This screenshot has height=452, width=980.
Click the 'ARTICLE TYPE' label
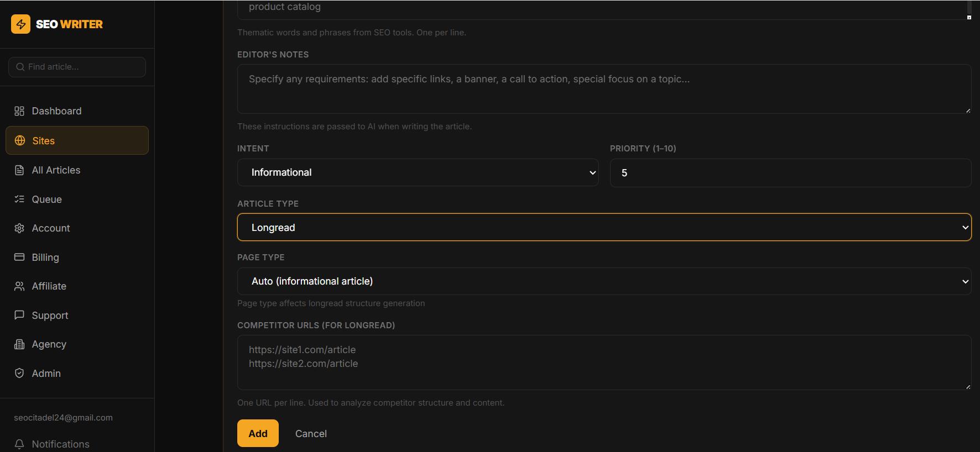(x=268, y=204)
